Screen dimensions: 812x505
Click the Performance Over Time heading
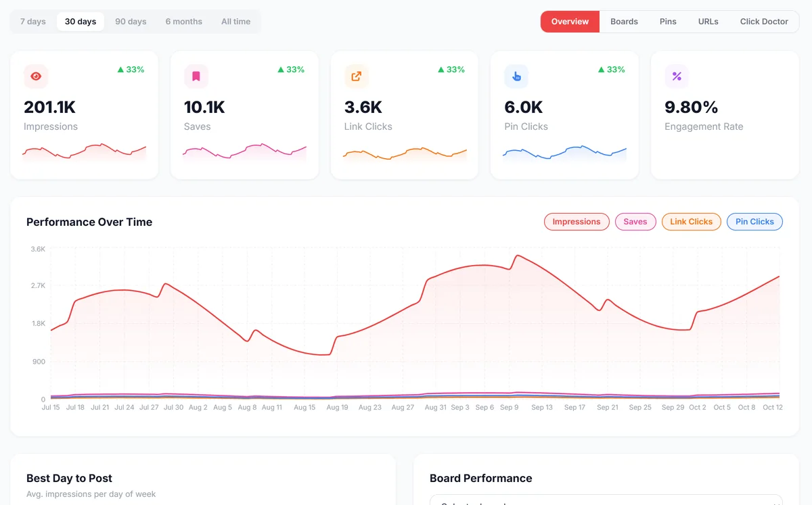pyautogui.click(x=89, y=222)
